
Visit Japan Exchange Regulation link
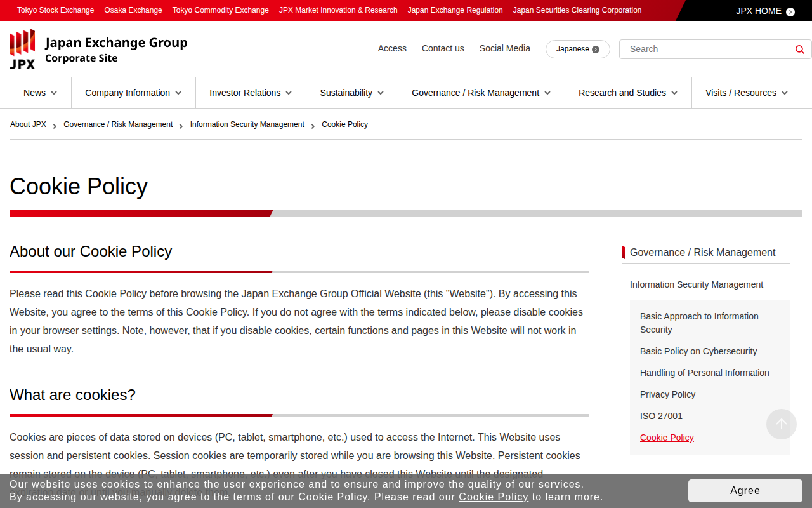(x=455, y=10)
